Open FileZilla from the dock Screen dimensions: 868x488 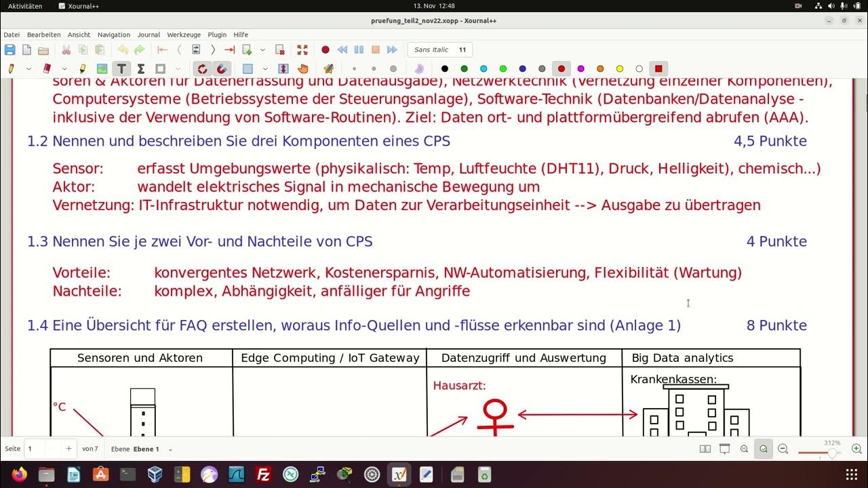(x=263, y=474)
